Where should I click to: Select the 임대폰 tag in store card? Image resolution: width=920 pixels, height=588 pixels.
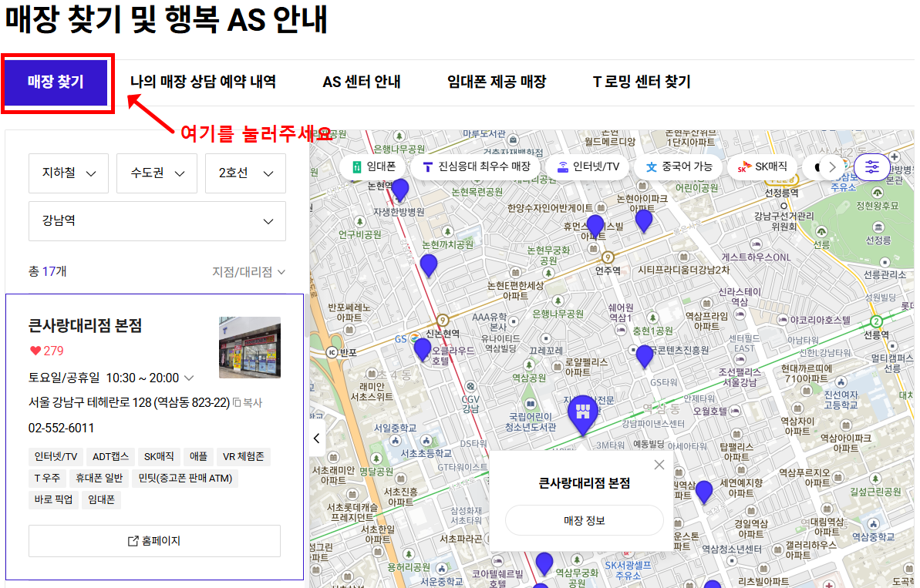point(102,500)
